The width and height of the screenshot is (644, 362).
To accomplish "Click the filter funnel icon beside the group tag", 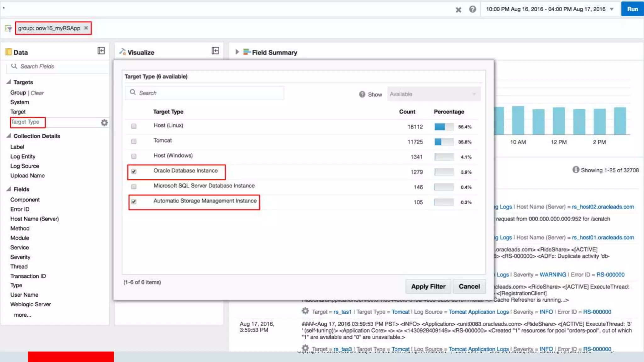I will [8, 29].
